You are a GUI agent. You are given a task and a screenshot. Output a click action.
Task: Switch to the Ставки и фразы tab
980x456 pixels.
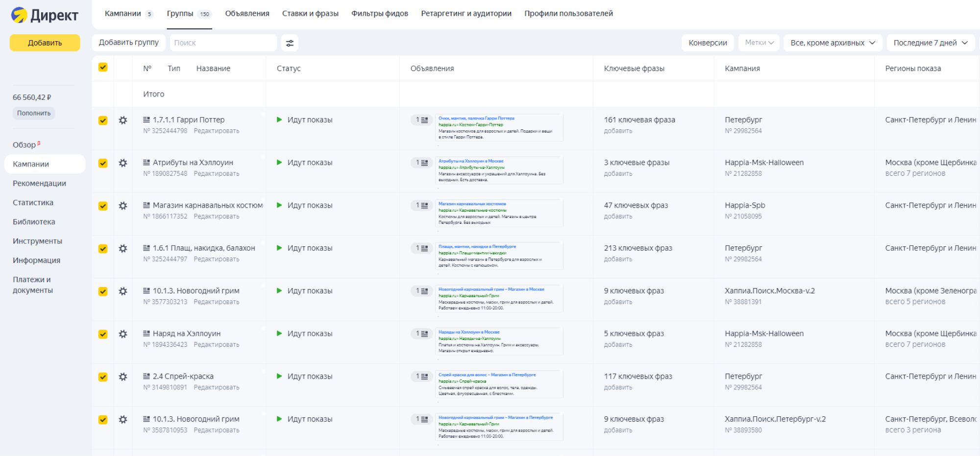pos(310,14)
